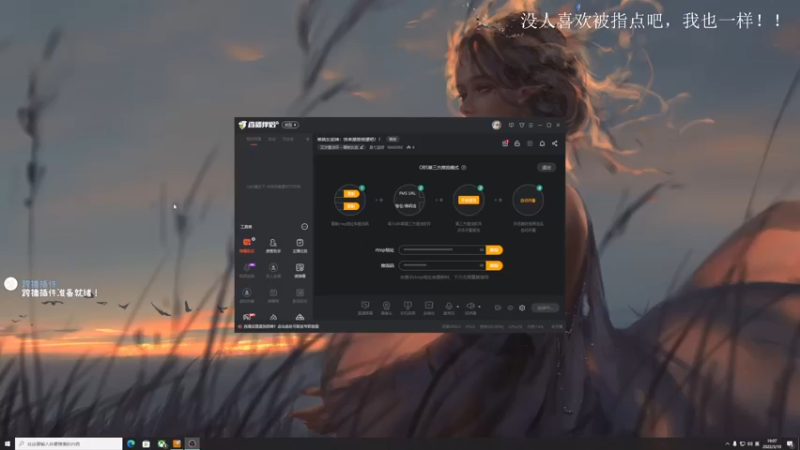Open the green app icon on taskbar
This screenshot has height=450, width=800.
point(162,444)
